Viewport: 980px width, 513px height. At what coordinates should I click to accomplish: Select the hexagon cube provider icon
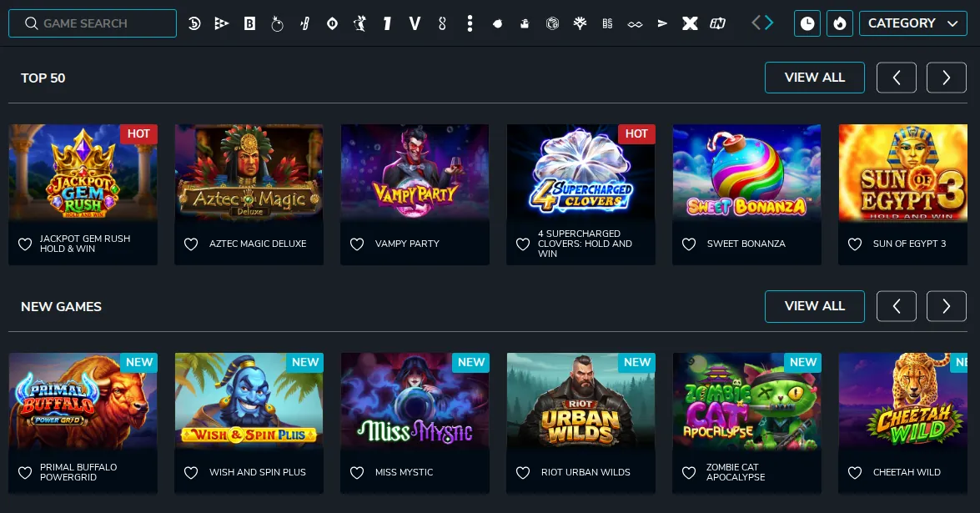pos(552,23)
